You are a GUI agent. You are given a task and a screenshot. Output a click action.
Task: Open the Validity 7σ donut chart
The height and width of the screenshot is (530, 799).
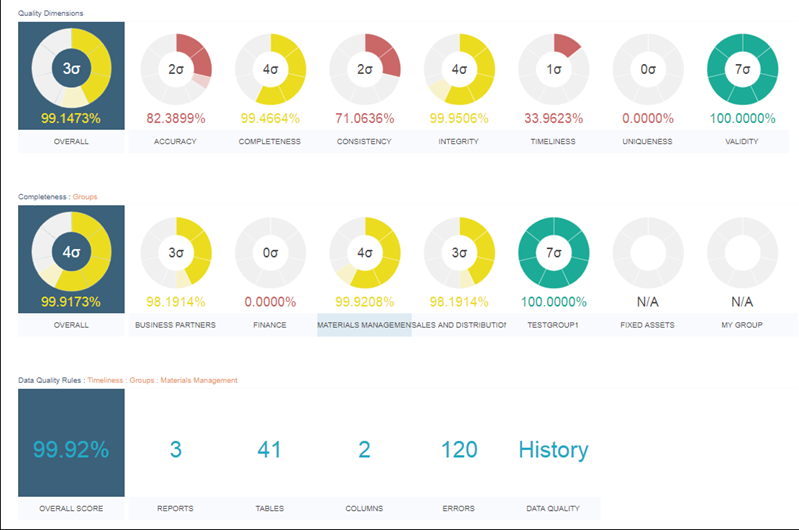pos(742,69)
